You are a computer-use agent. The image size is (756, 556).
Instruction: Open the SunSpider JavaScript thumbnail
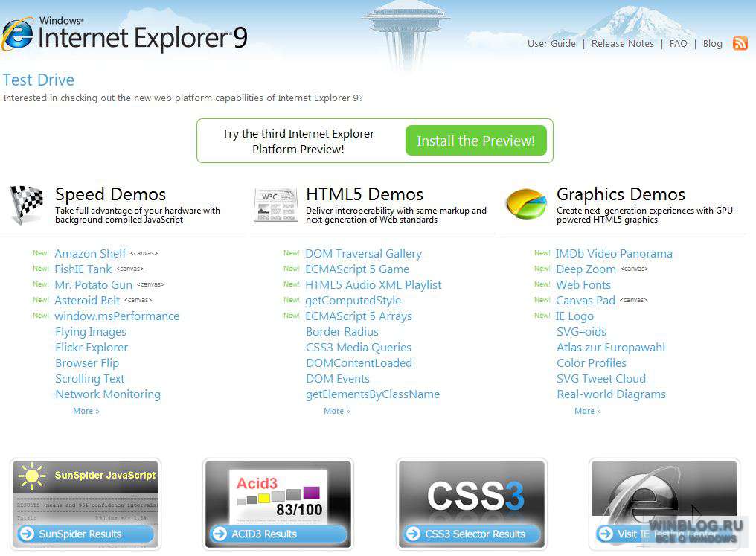tap(86, 504)
